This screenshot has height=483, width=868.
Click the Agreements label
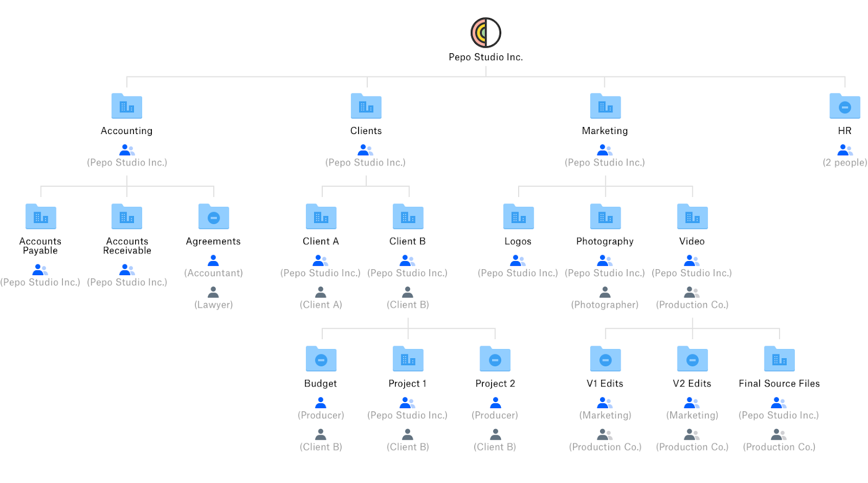pyautogui.click(x=213, y=241)
